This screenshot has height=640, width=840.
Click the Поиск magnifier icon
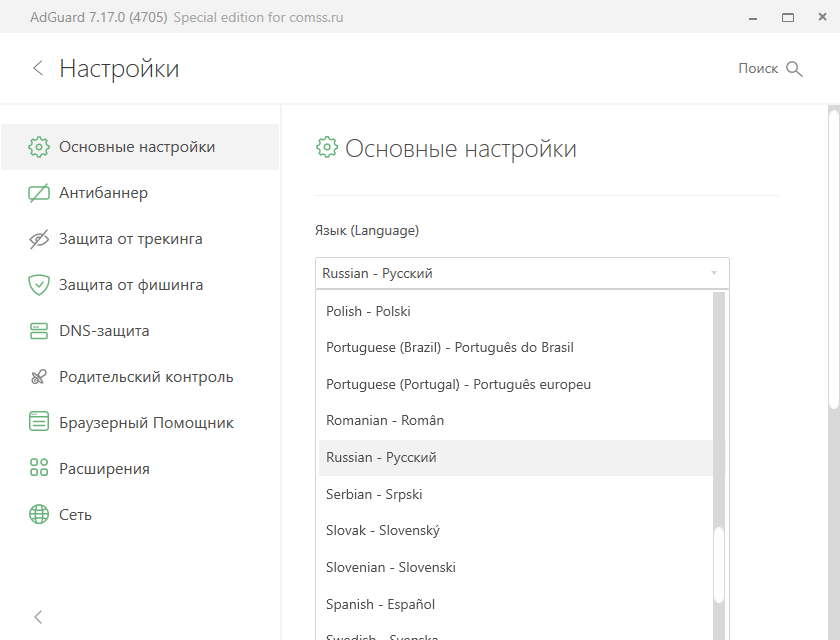point(794,69)
